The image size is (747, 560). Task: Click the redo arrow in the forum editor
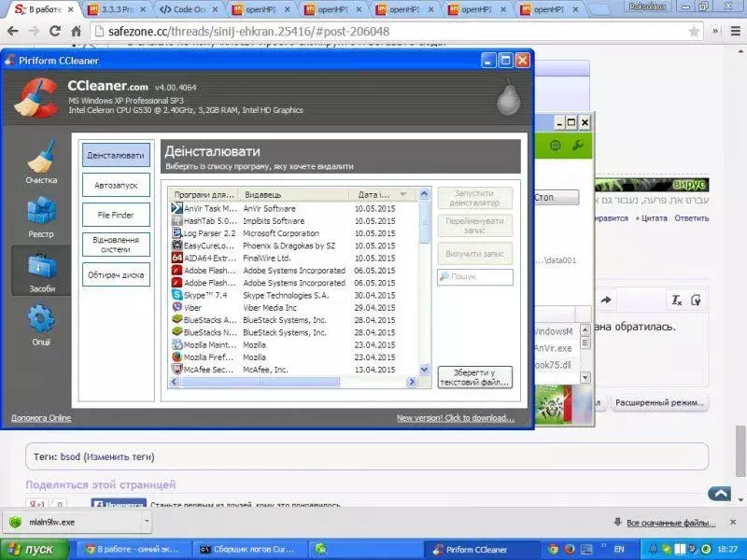coord(606,300)
